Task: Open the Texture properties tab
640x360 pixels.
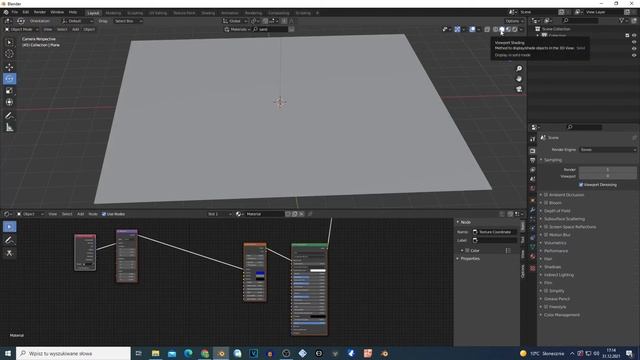Action: 532,268
